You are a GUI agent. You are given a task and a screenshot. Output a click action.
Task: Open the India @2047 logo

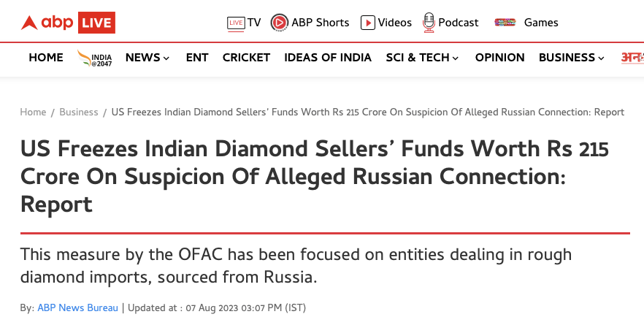(94, 58)
